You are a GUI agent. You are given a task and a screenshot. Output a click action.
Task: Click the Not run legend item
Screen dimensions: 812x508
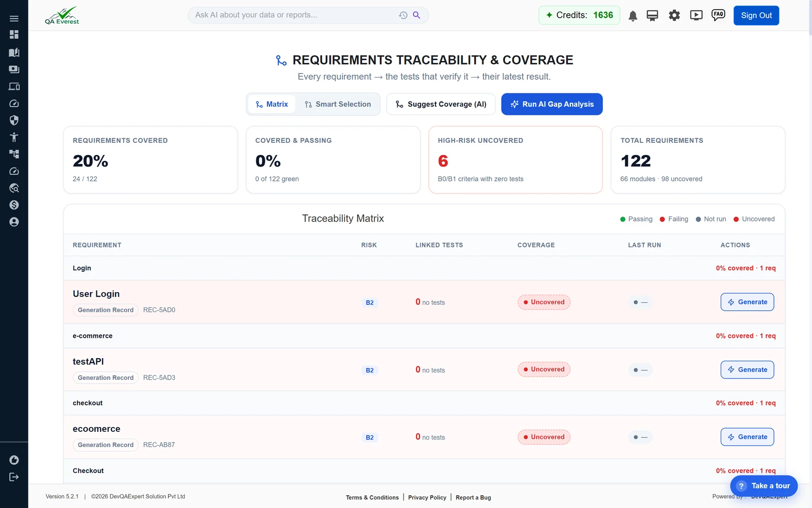pyautogui.click(x=710, y=219)
